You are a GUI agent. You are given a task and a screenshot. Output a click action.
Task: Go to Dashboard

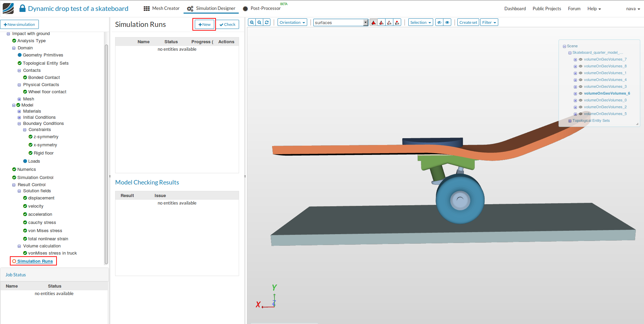pos(515,9)
